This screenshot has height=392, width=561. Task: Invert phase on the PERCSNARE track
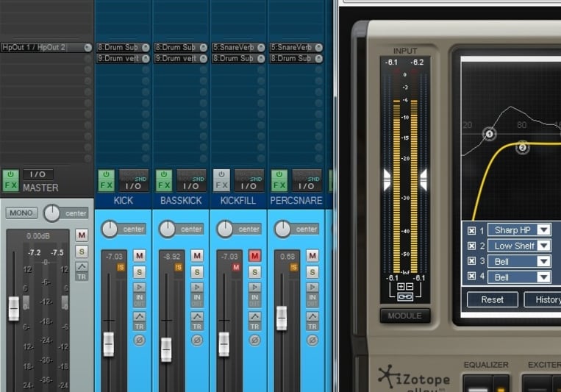tap(312, 340)
